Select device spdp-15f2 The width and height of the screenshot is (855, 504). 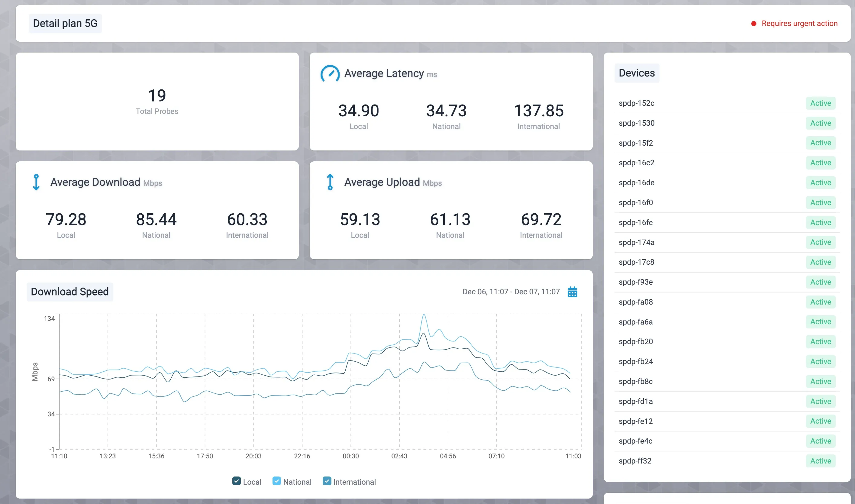click(727, 143)
